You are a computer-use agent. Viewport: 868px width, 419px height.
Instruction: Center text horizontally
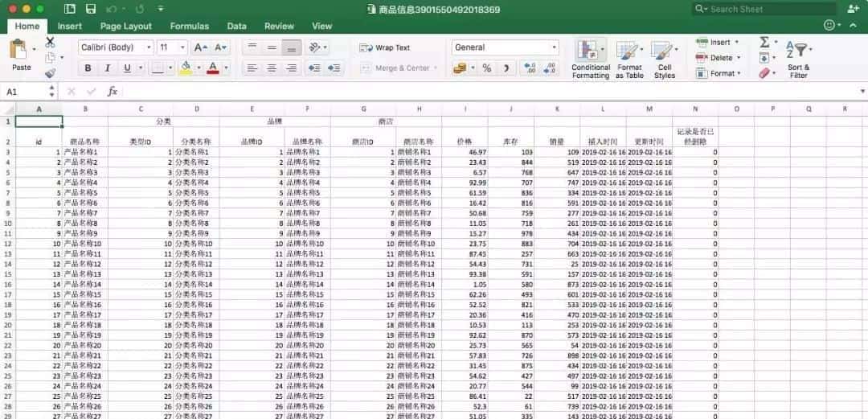[272, 68]
